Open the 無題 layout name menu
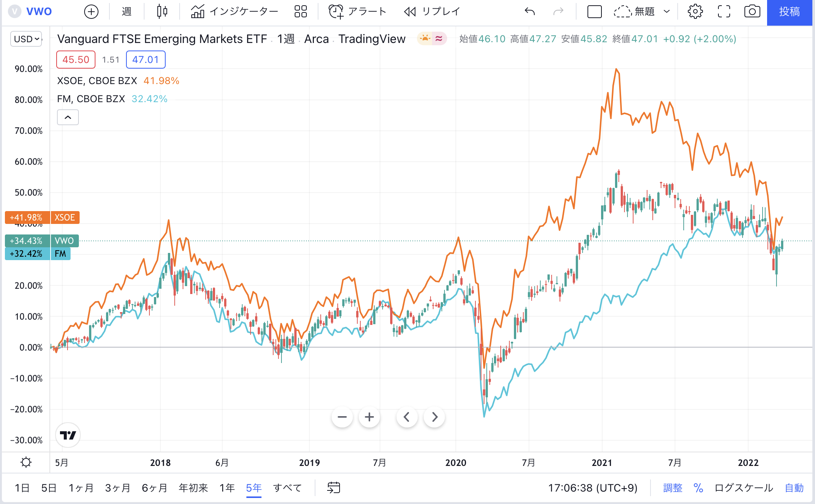The image size is (815, 504). [634, 12]
